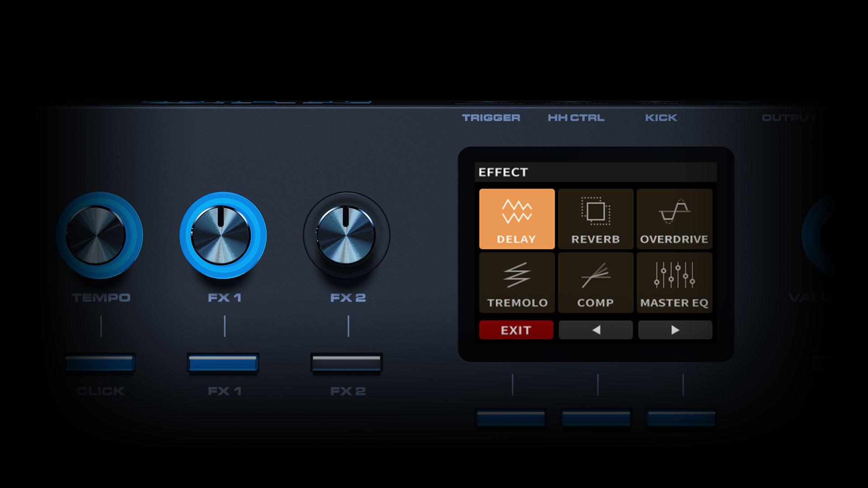Viewport: 868px width, 488px height.
Task: Pick the Comp compressor effect
Action: [x=595, y=282]
